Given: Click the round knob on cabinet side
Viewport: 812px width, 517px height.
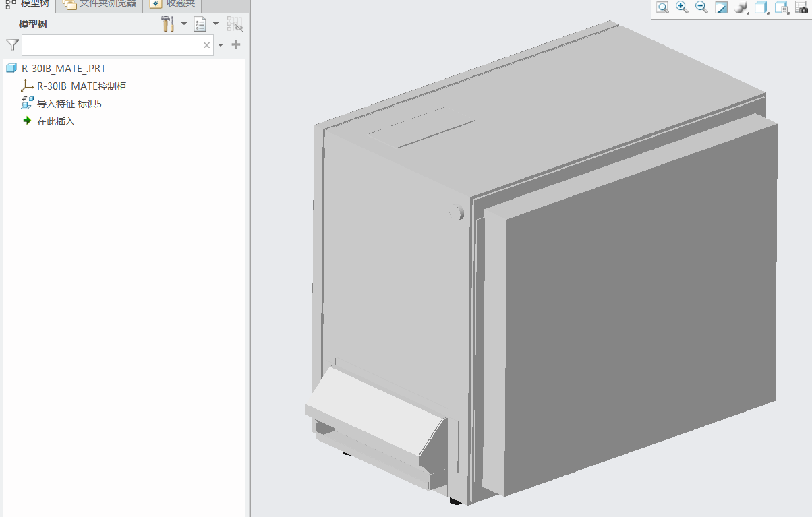Looking at the screenshot, I should click(x=457, y=212).
